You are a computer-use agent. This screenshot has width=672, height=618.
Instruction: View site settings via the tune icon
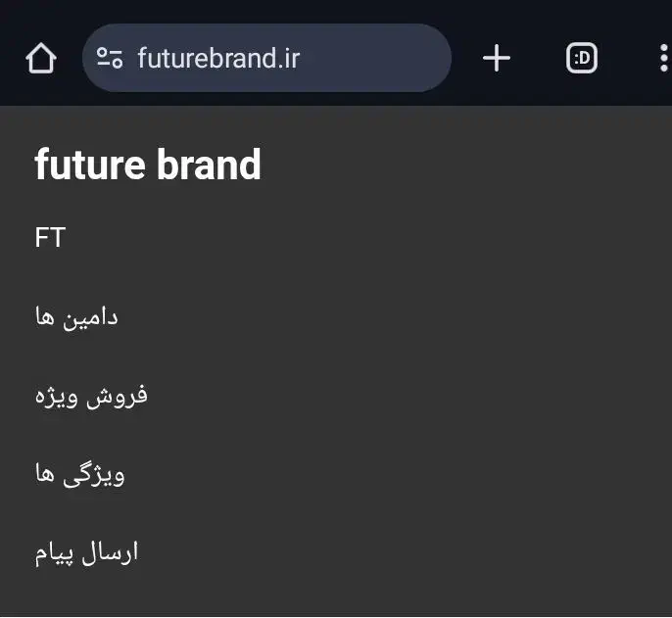coord(110,59)
